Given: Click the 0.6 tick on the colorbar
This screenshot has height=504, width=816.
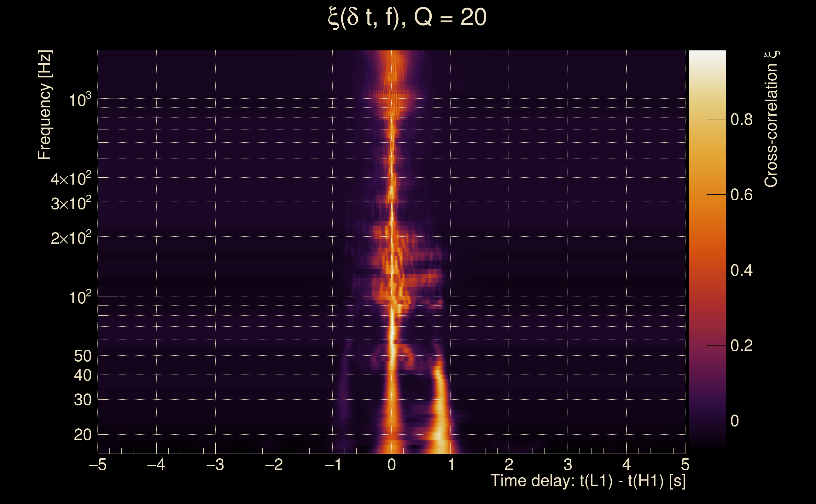Looking at the screenshot, I should tap(741, 195).
